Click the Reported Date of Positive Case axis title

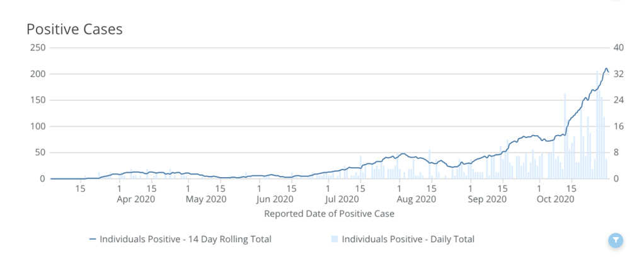329,214
